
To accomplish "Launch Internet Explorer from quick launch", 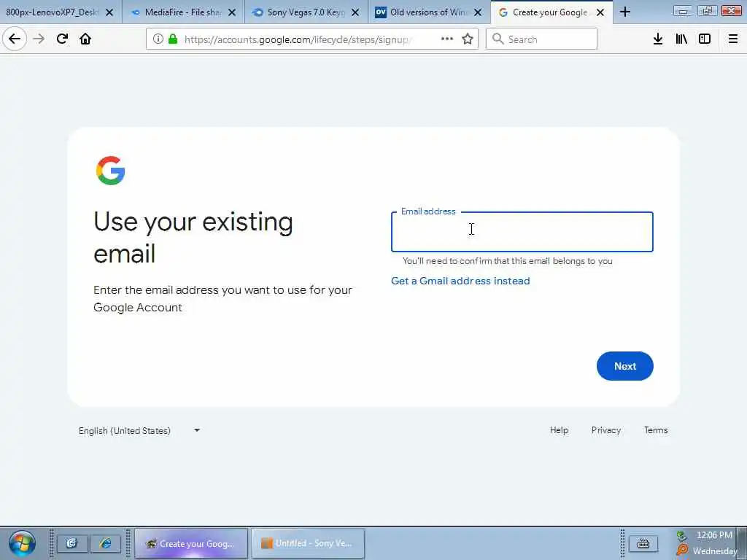I will tap(105, 543).
